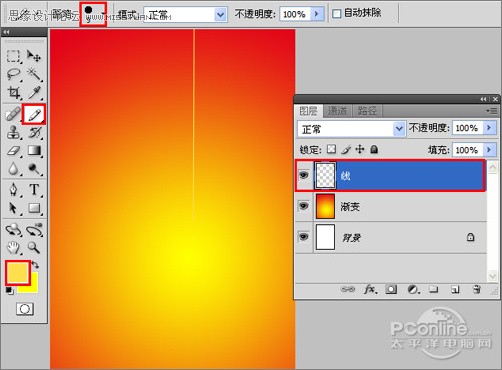Viewport: 502px width, 370px height.
Task: Toggle Quick Mask mode
Action: [x=25, y=309]
